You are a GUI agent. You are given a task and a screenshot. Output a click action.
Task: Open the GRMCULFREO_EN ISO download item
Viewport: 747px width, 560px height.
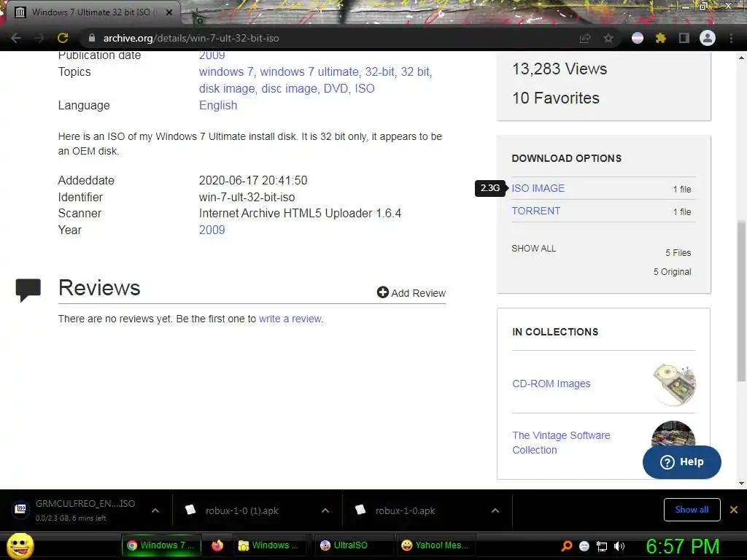(75, 510)
